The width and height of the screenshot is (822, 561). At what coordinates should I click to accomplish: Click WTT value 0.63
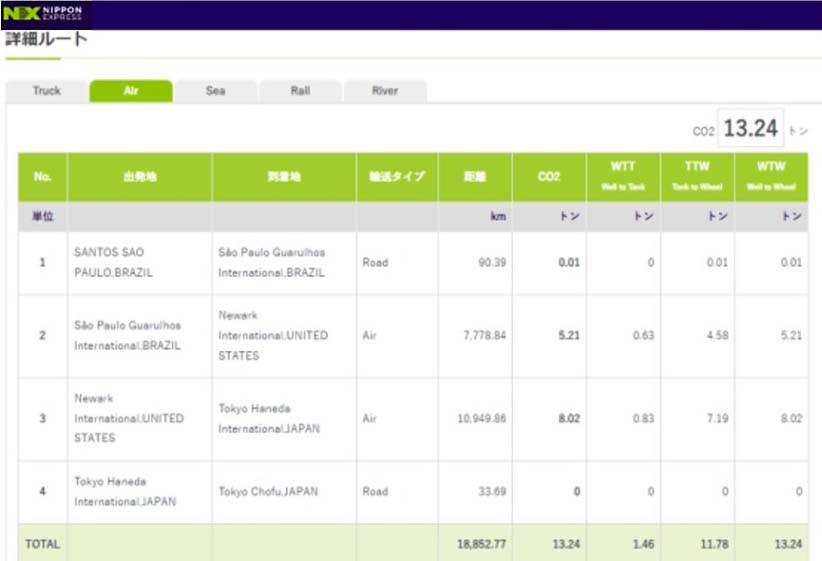pyautogui.click(x=643, y=336)
